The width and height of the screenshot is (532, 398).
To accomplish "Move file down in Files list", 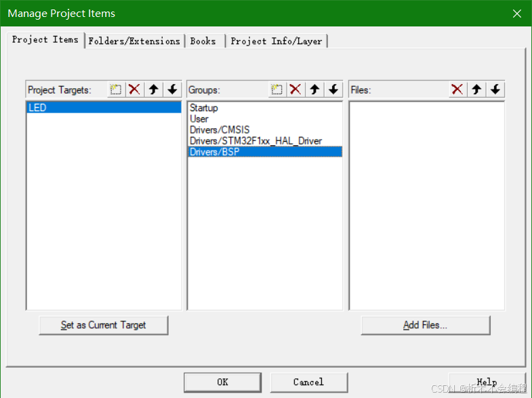I will pyautogui.click(x=495, y=89).
